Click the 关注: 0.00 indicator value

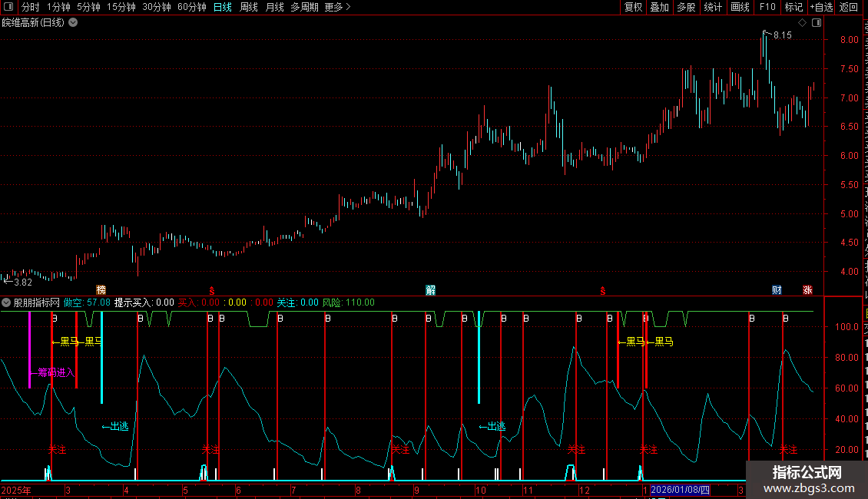click(298, 302)
